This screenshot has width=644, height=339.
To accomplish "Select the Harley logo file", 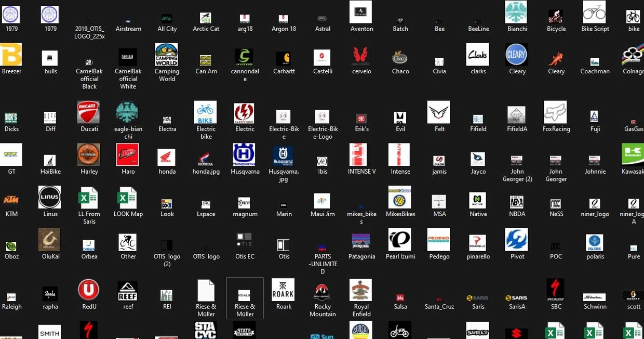I will [89, 155].
